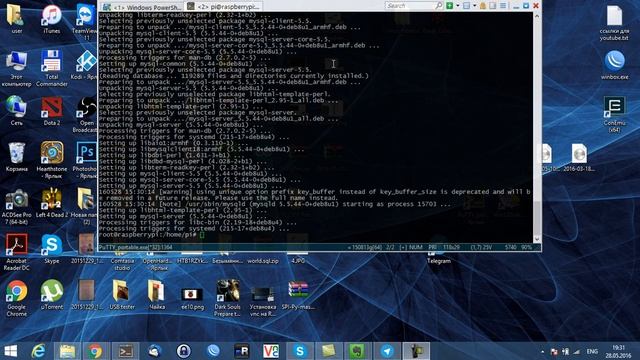The image size is (640, 360).
Task: Select the Чайка folder icon
Action: [157, 295]
